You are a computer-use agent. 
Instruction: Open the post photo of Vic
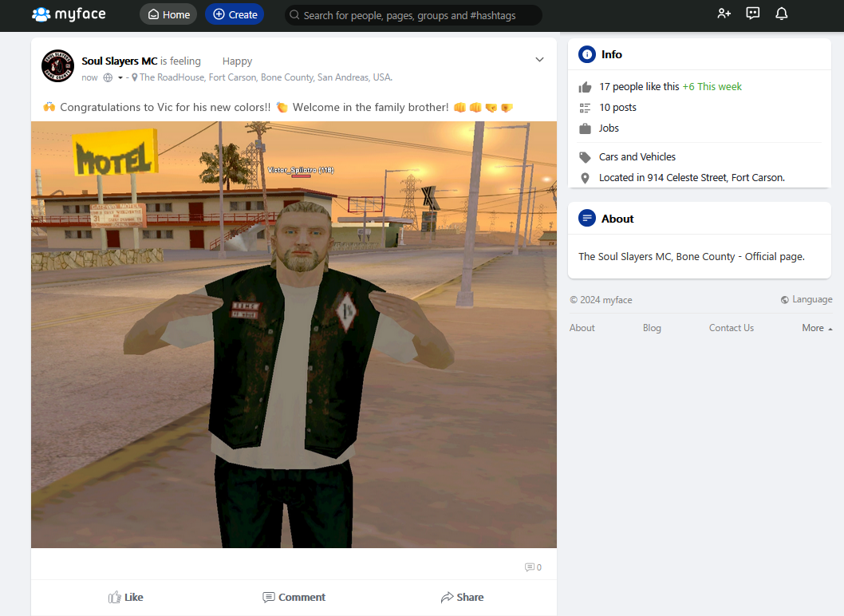click(294, 334)
